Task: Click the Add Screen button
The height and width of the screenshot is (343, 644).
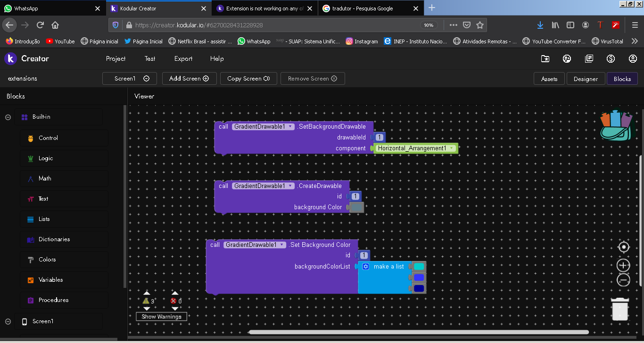Action: (189, 79)
